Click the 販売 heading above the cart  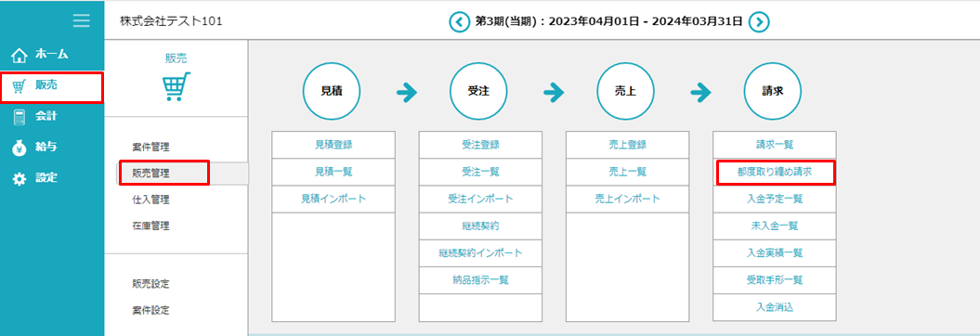point(176,58)
